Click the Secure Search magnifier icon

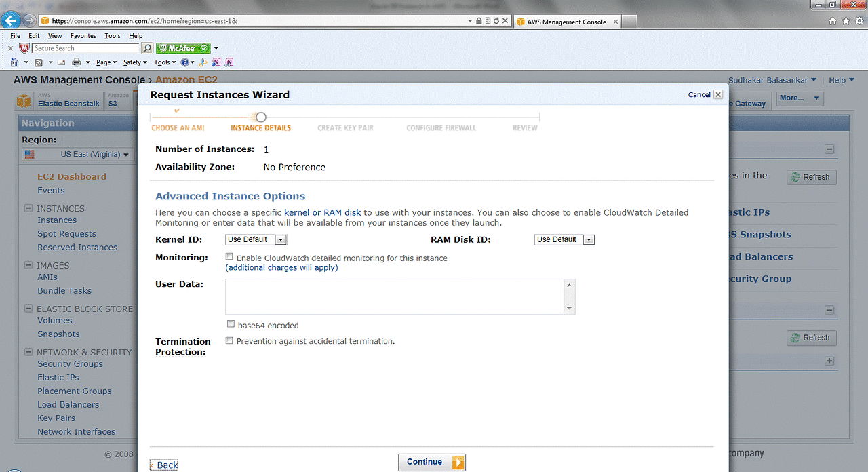click(147, 48)
